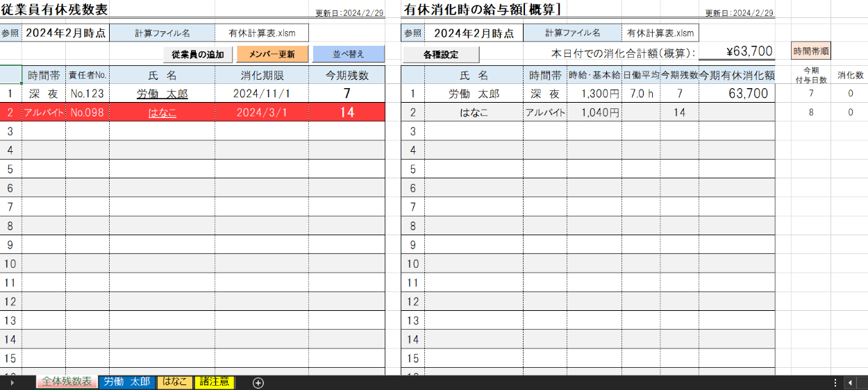
Task: Select the 有休計算表.xlsm file name cell on left
Action: click(262, 33)
